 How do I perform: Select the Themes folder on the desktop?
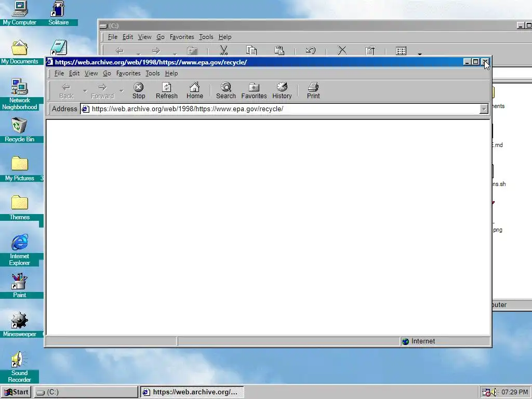point(19,208)
